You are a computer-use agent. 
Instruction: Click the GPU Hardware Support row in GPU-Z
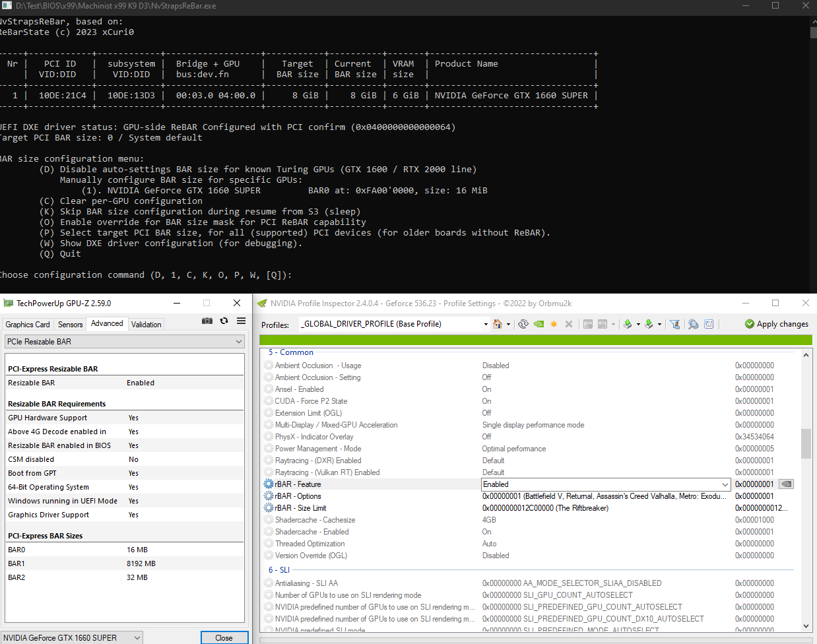pyautogui.click(x=124, y=418)
